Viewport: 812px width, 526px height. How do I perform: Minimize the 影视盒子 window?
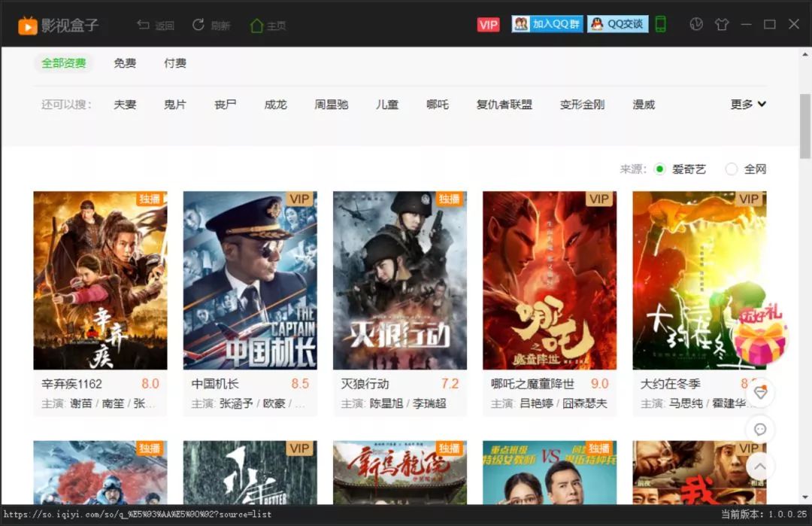pyautogui.click(x=747, y=24)
